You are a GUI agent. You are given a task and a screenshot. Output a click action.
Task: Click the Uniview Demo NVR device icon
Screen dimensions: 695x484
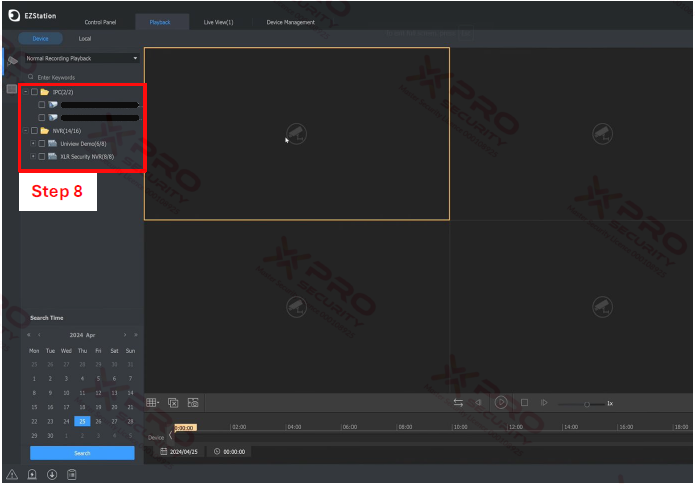coord(53,144)
